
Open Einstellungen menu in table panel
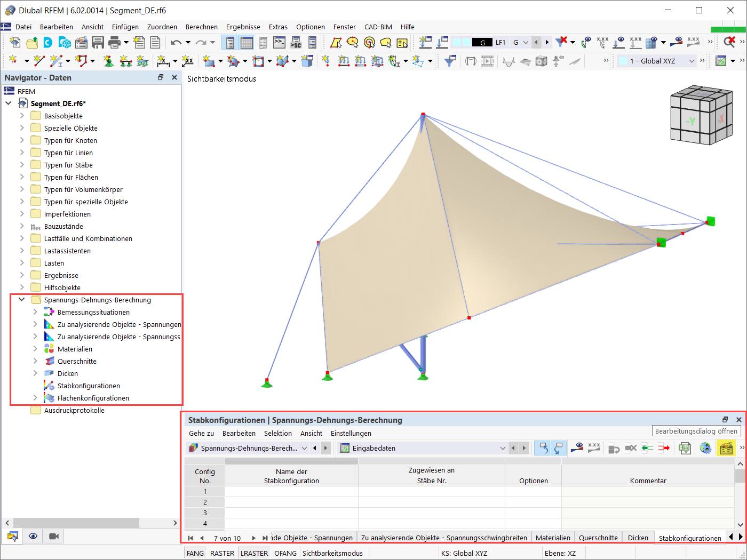point(351,433)
